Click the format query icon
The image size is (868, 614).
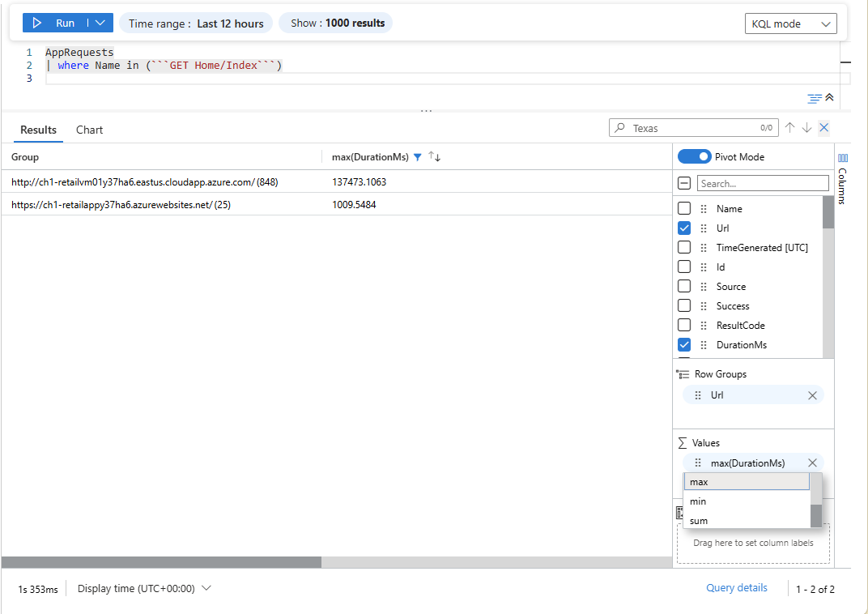click(815, 99)
